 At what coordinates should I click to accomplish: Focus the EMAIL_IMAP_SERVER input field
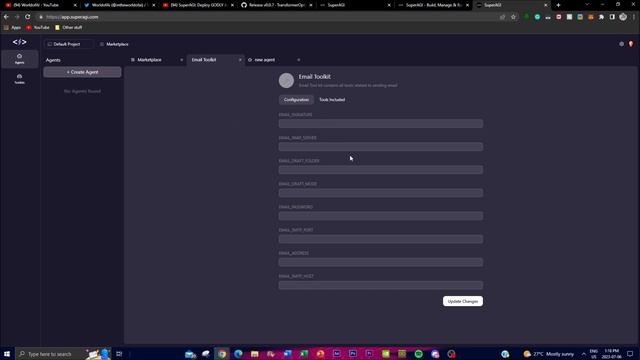click(x=381, y=147)
